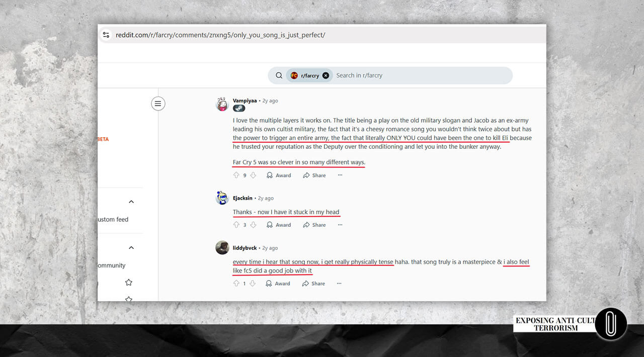Screen dimensions: 644x357
Task: Remove the r/farcry search filter chip
Action: click(326, 75)
